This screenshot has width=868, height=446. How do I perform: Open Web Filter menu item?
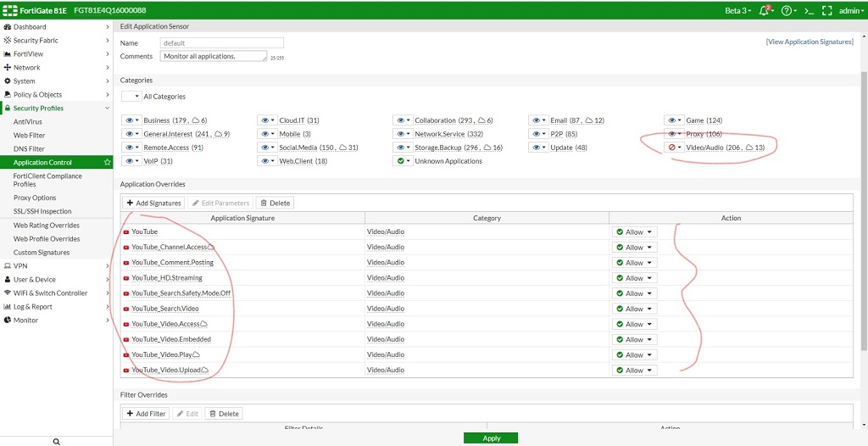pyautogui.click(x=30, y=135)
